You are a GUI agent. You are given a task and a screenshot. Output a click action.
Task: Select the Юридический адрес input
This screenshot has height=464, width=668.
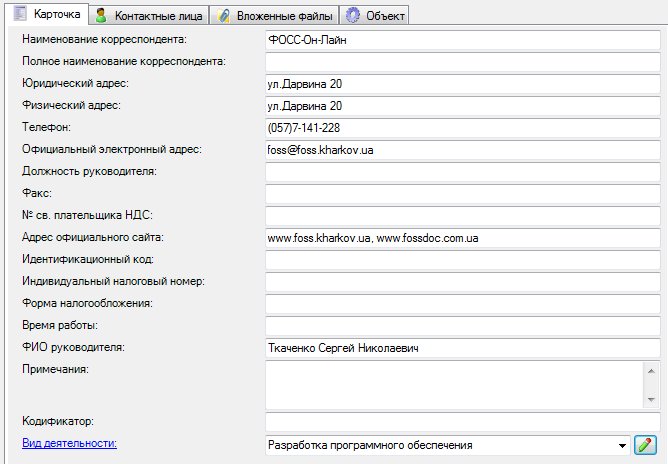point(462,84)
